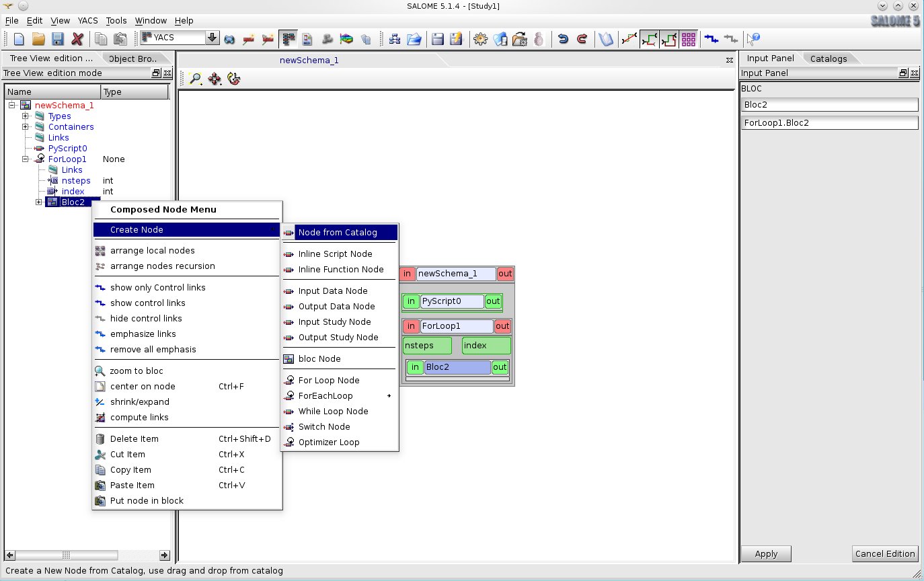
Task: Click the import schema tree icon
Action: (395, 39)
